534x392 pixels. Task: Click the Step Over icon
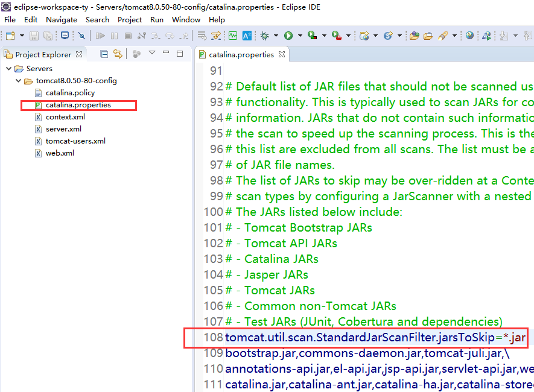(x=170, y=36)
